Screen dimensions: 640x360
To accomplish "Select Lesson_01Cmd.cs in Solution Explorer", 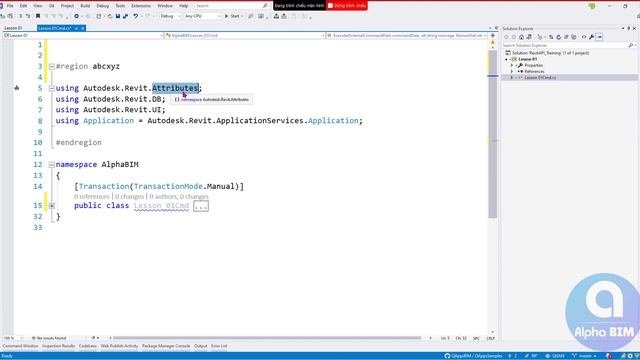I will coord(540,78).
